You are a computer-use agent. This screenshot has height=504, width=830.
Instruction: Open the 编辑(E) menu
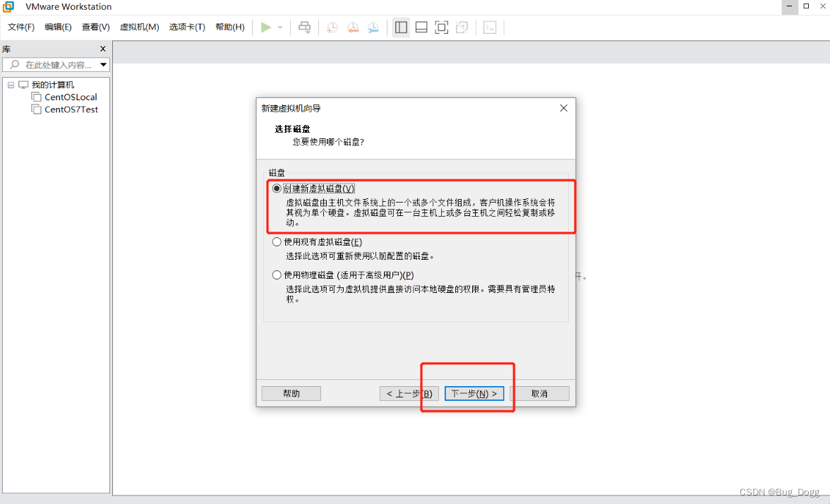pyautogui.click(x=58, y=27)
